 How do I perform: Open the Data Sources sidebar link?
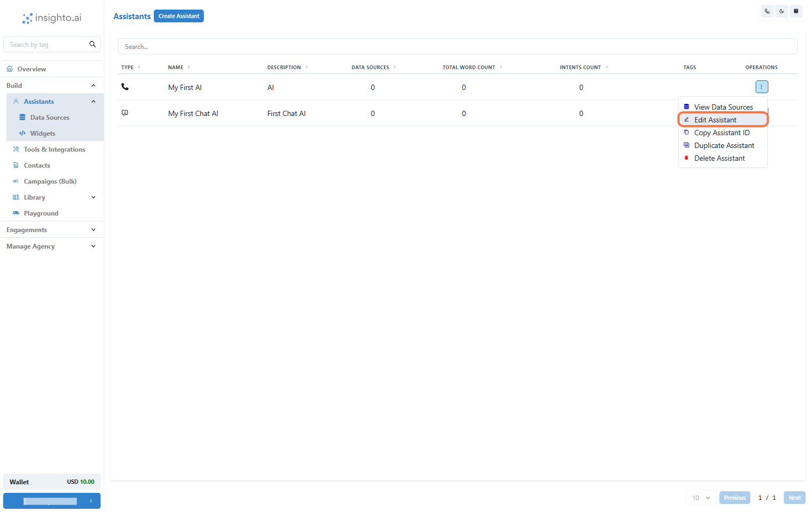click(49, 118)
